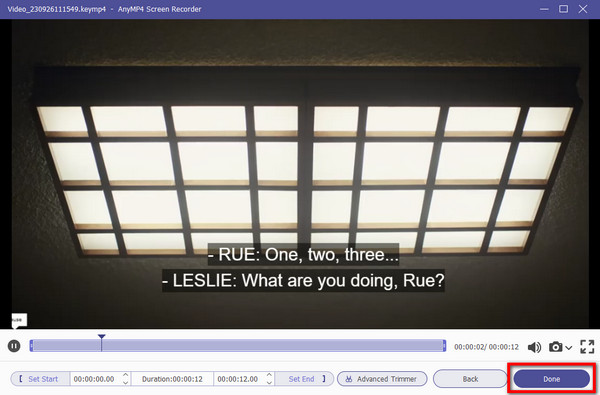Open fullscreen preview mode
The width and height of the screenshot is (600, 395).
pyautogui.click(x=587, y=347)
